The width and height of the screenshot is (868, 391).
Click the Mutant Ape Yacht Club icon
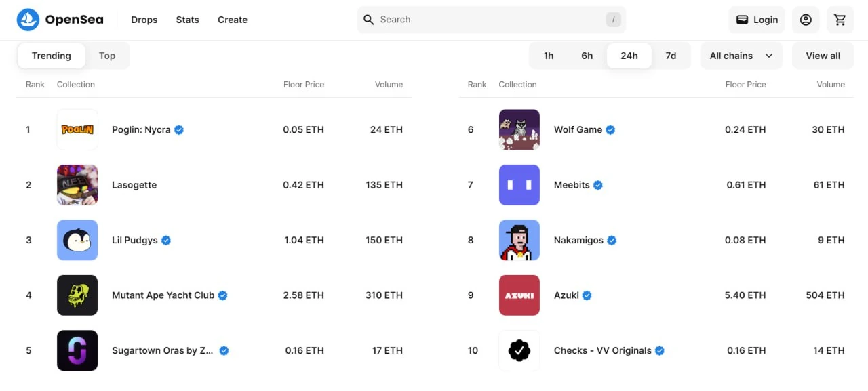(x=77, y=295)
